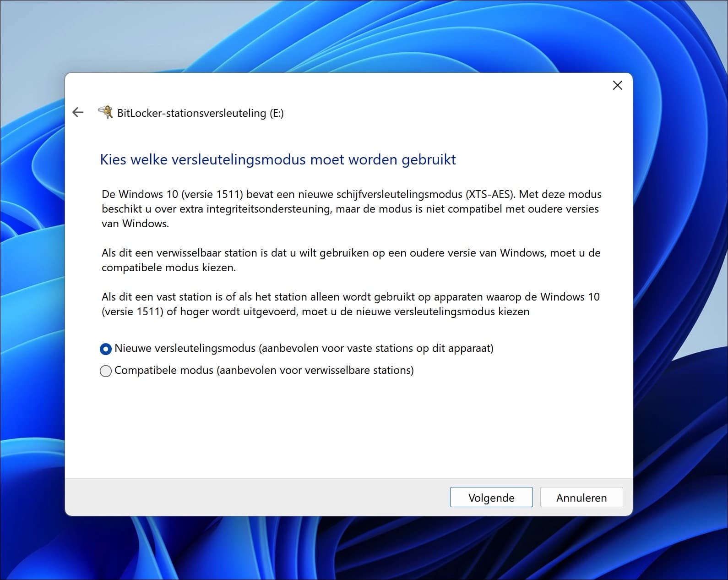Click the paragraph beginning 'Als dit een vast station'

[x=350, y=304]
